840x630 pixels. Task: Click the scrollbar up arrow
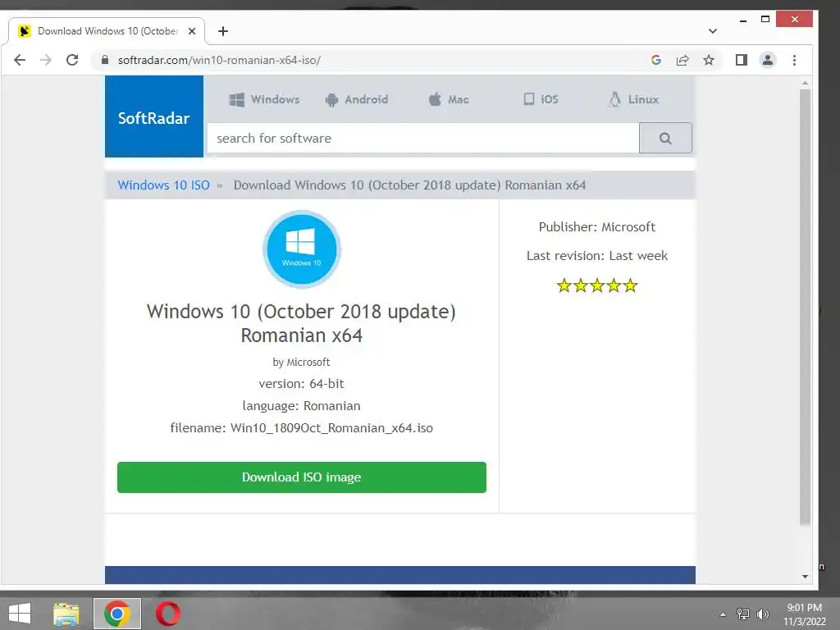(805, 83)
